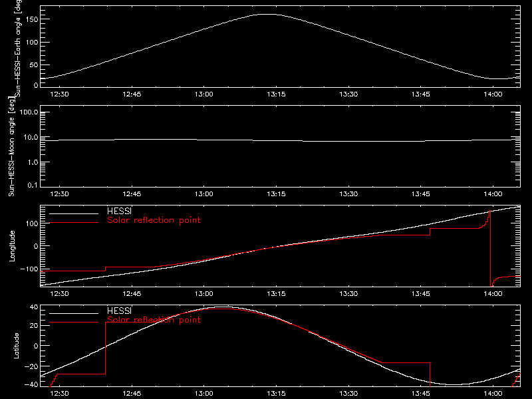Click the 100 tick on Longitude axis
This screenshot has width=532, height=399.
click(31, 223)
